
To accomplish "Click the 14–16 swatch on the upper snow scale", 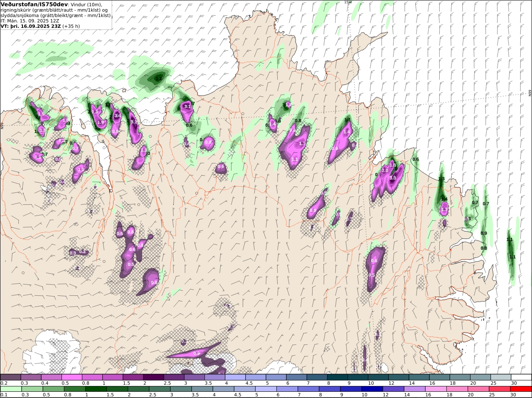I will [419, 377].
